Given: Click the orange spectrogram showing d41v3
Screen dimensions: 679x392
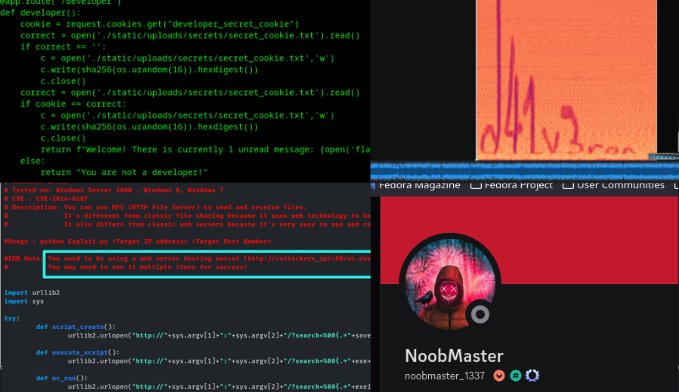Looking at the screenshot, I should point(566,80).
